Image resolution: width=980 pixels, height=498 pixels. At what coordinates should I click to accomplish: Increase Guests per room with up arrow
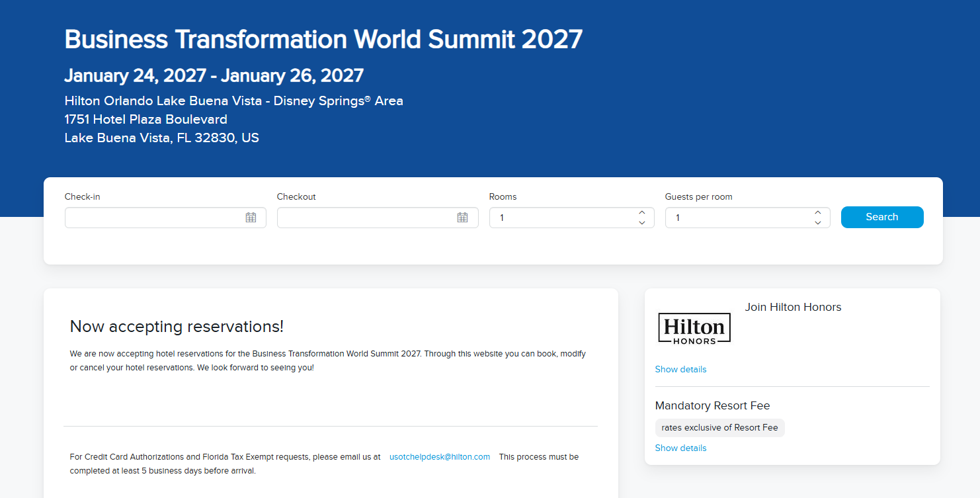tap(817, 213)
